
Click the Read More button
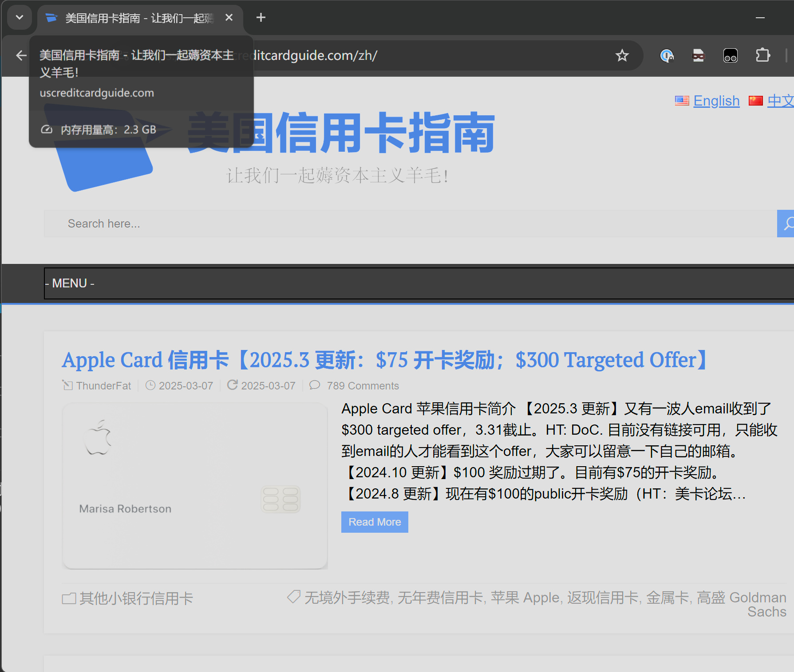click(x=375, y=522)
